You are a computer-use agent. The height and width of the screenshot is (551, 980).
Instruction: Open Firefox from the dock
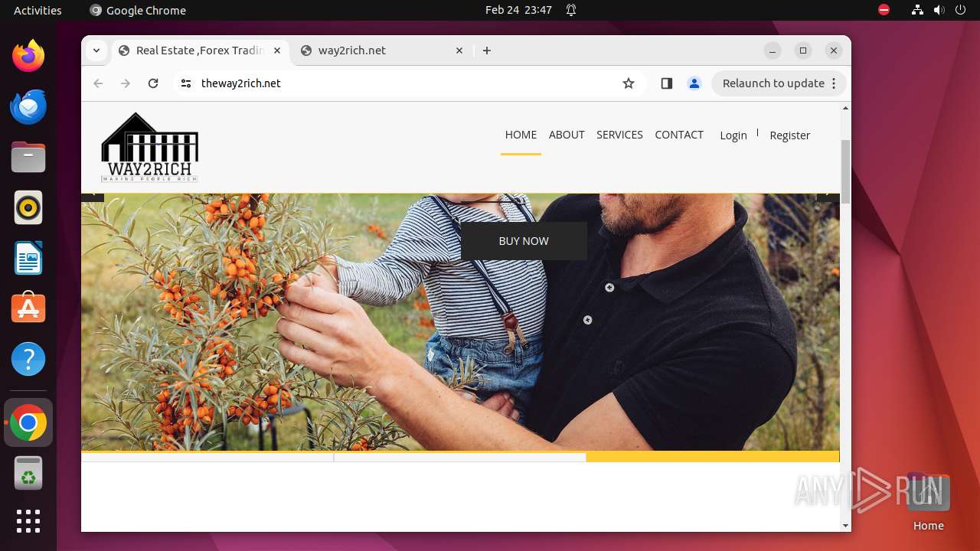(x=28, y=56)
